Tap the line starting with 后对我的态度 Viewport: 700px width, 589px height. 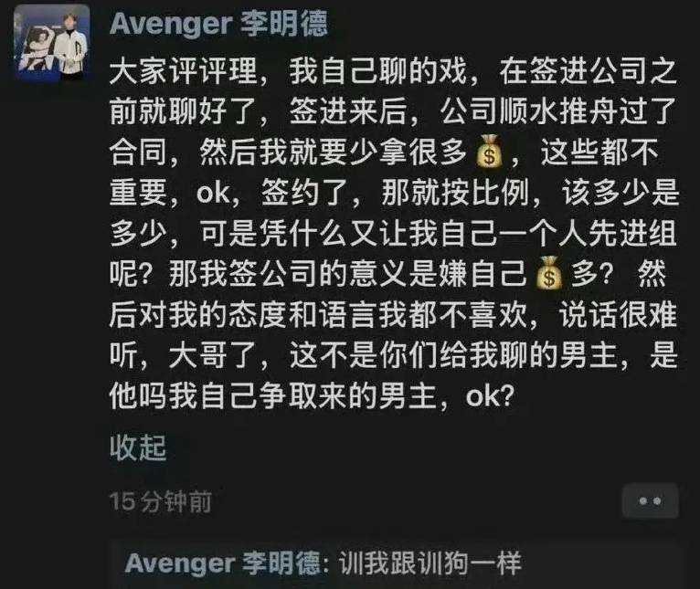point(393,314)
